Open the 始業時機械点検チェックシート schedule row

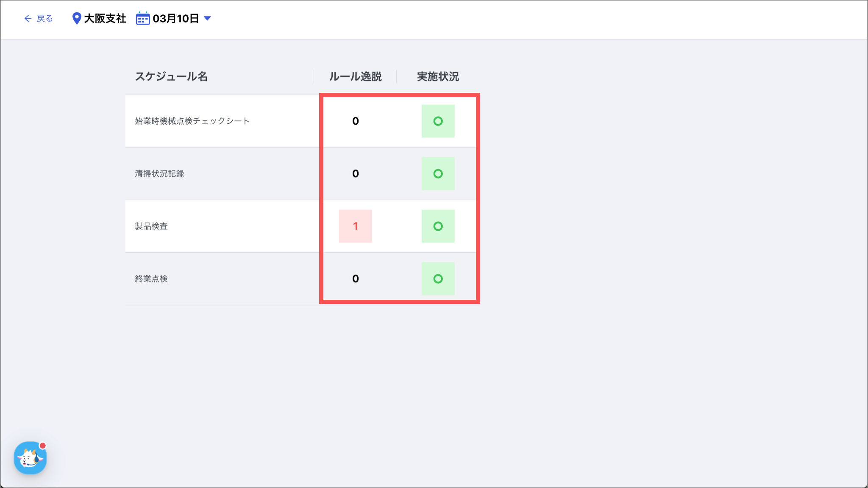click(x=192, y=121)
